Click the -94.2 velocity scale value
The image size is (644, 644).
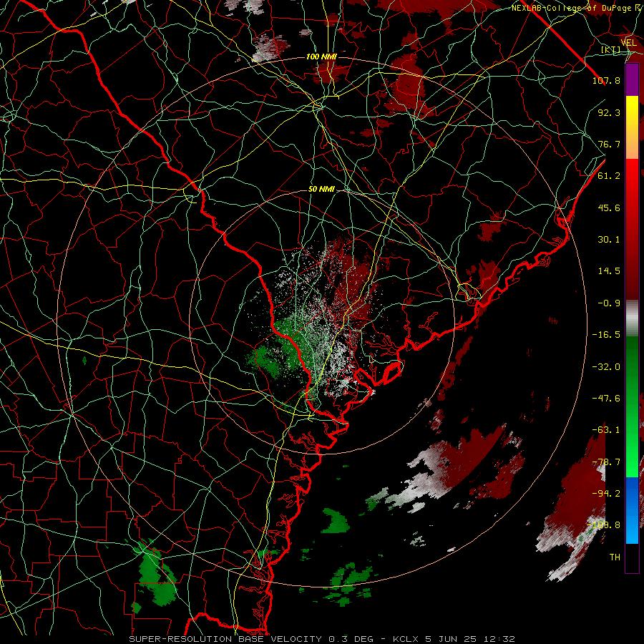(x=606, y=494)
